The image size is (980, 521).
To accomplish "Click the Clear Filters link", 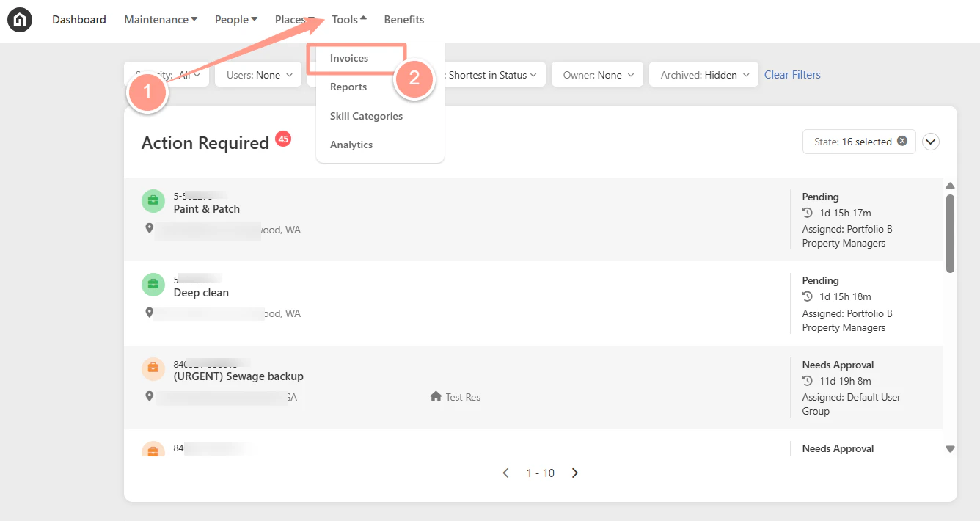I will point(792,75).
